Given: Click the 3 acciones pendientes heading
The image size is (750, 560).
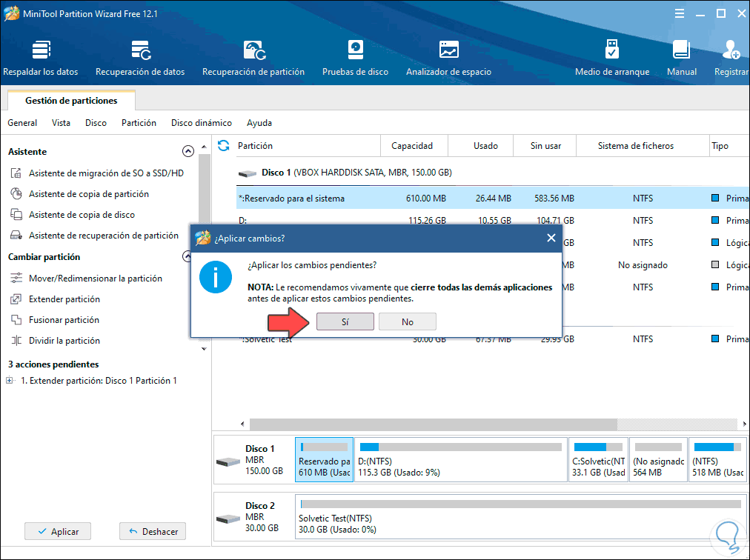Looking at the screenshot, I should (x=53, y=364).
